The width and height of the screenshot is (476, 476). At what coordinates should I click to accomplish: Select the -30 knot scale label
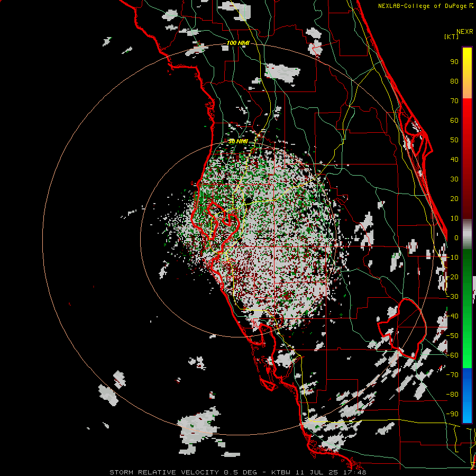tap(452, 297)
